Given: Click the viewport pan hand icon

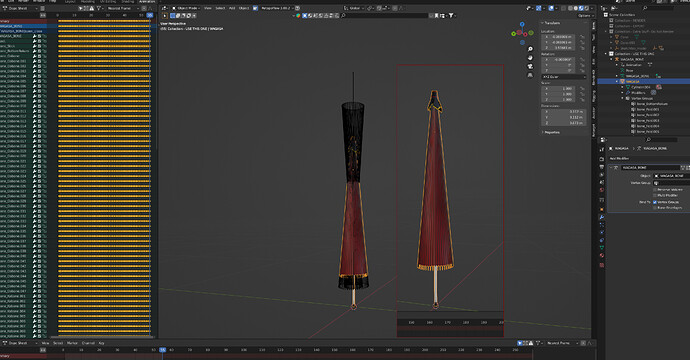Looking at the screenshot, I should pos(530,58).
